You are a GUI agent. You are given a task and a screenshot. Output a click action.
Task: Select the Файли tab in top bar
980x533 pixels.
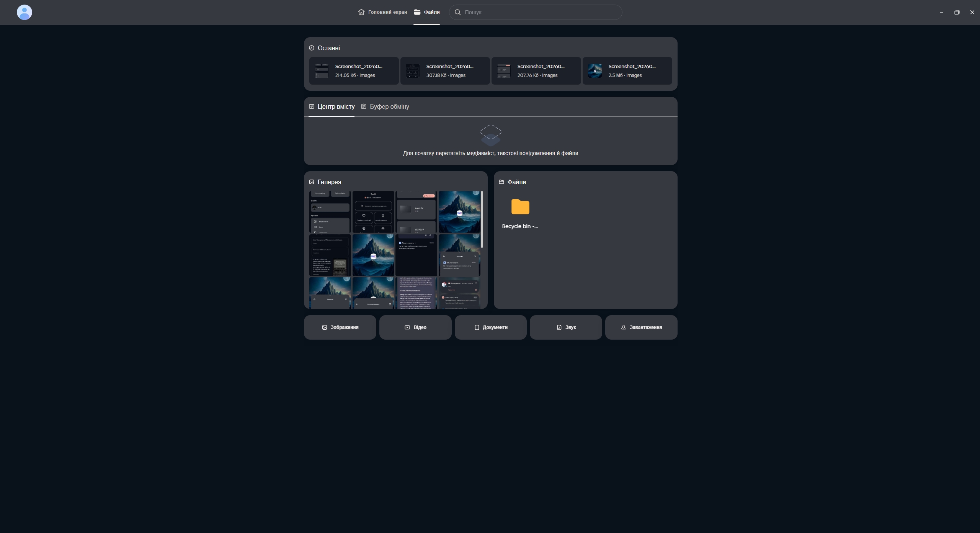[x=426, y=12]
